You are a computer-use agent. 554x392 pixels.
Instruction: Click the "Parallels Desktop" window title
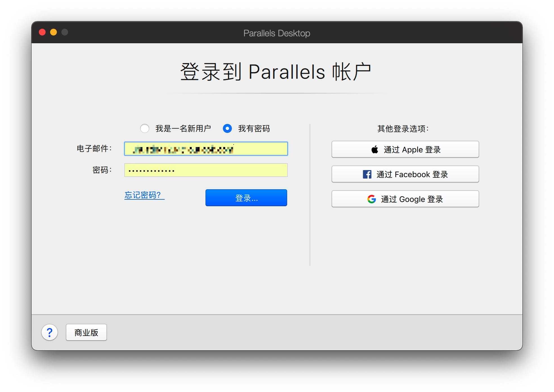[x=277, y=33]
